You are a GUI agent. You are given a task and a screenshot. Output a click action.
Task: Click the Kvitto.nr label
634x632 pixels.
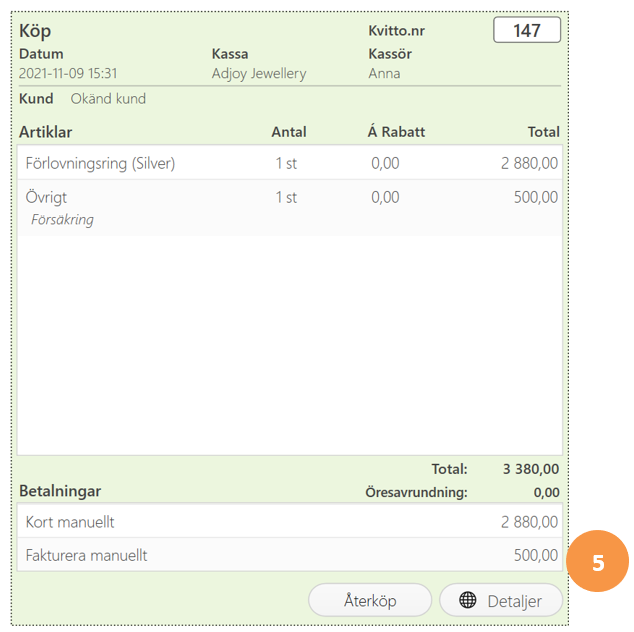[396, 31]
